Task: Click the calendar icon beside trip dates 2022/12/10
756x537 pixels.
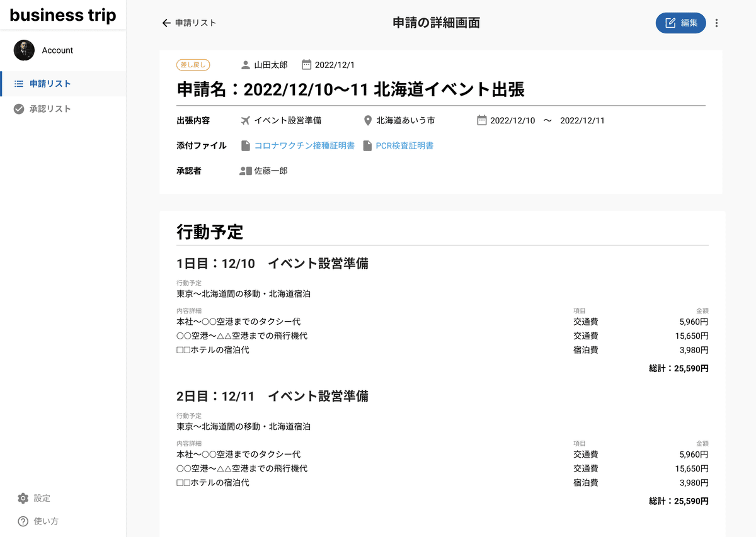Action: [x=482, y=120]
